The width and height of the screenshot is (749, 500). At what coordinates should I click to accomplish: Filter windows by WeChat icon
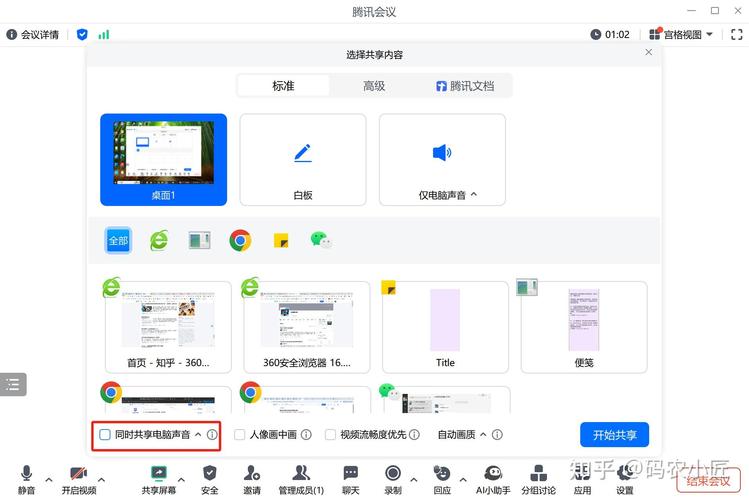pyautogui.click(x=321, y=240)
